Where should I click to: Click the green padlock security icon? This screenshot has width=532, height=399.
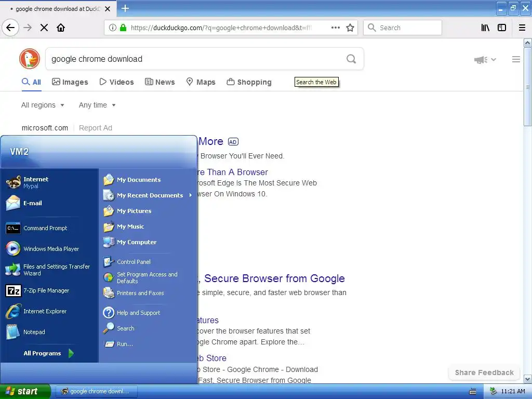pyautogui.click(x=123, y=28)
